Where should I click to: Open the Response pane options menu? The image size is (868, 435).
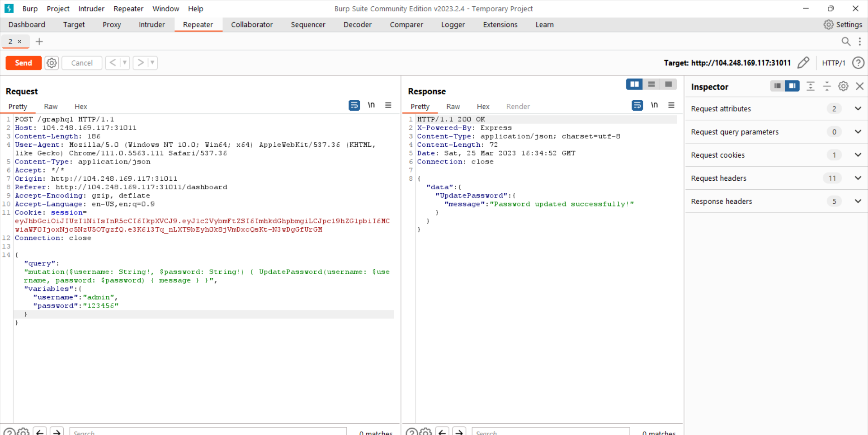(672, 105)
